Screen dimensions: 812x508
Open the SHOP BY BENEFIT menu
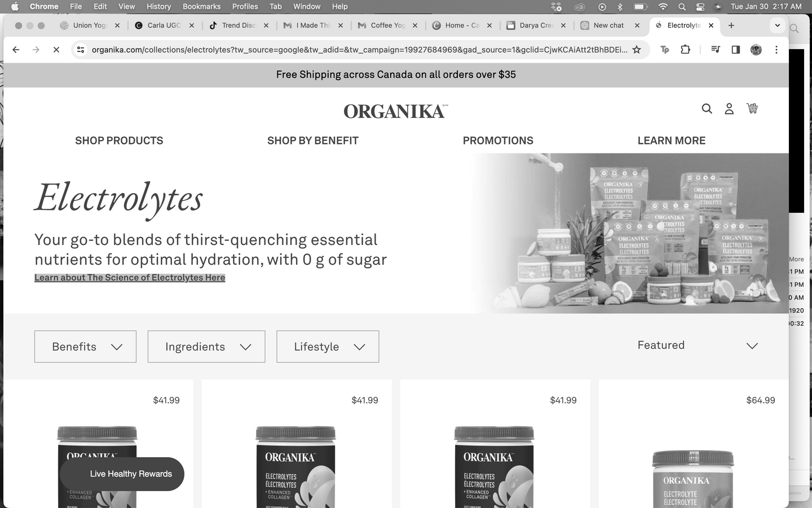click(x=313, y=141)
